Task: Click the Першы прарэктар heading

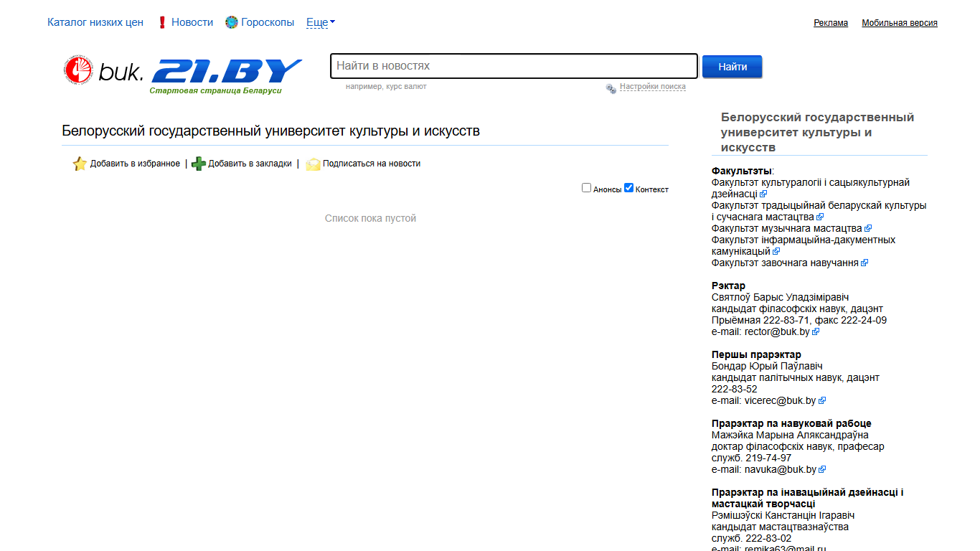Action: tap(756, 354)
